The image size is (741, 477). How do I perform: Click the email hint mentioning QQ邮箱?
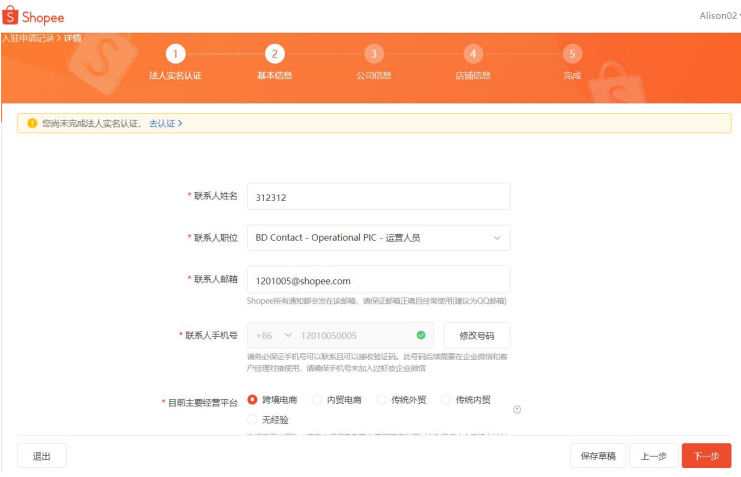pyautogui.click(x=377, y=301)
